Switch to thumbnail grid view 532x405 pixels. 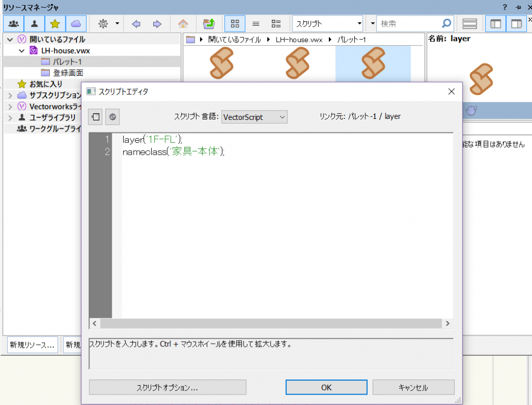(x=235, y=23)
